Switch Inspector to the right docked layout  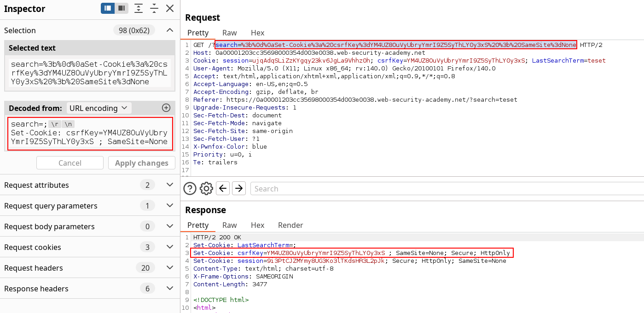click(122, 8)
